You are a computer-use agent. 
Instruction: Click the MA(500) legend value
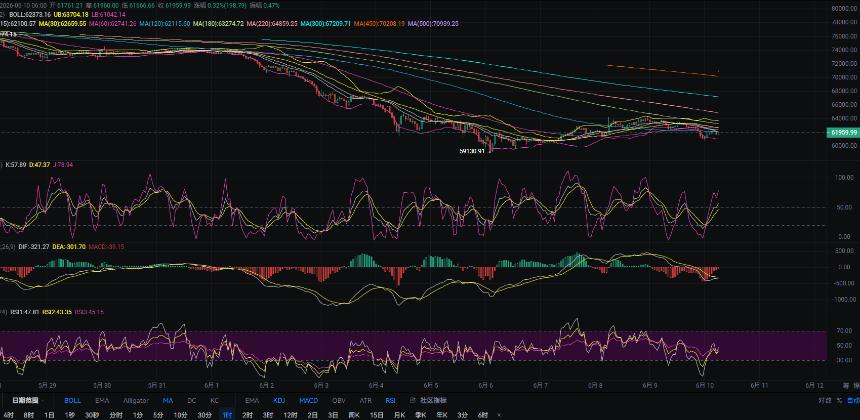coord(433,24)
